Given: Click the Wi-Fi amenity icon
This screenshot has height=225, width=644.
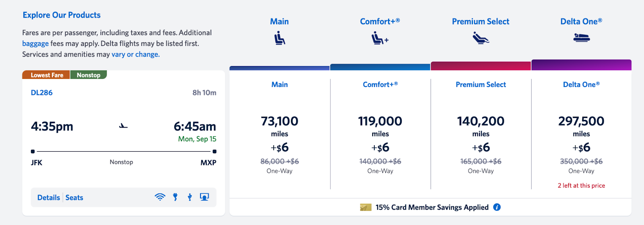Looking at the screenshot, I should click(160, 197).
